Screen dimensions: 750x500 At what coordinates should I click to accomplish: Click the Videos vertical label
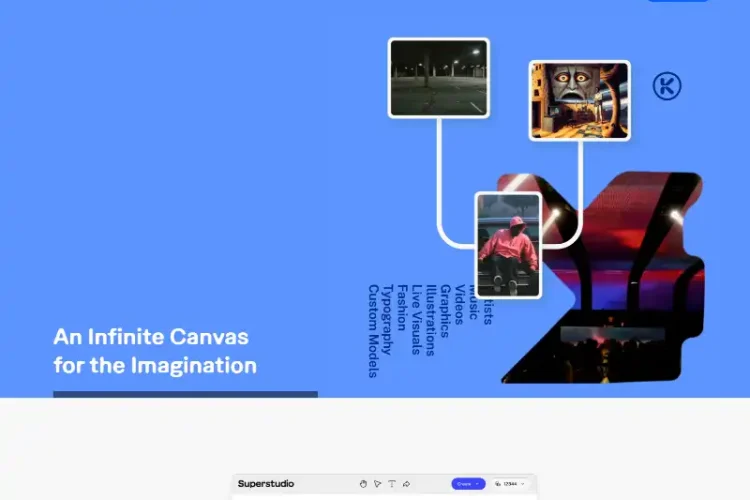tap(459, 305)
